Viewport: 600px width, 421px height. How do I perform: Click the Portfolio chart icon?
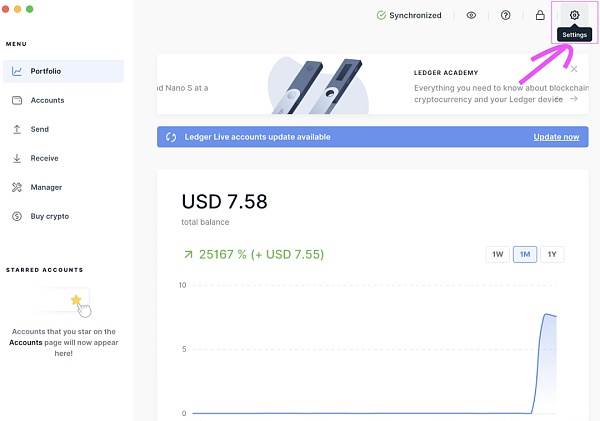17,71
